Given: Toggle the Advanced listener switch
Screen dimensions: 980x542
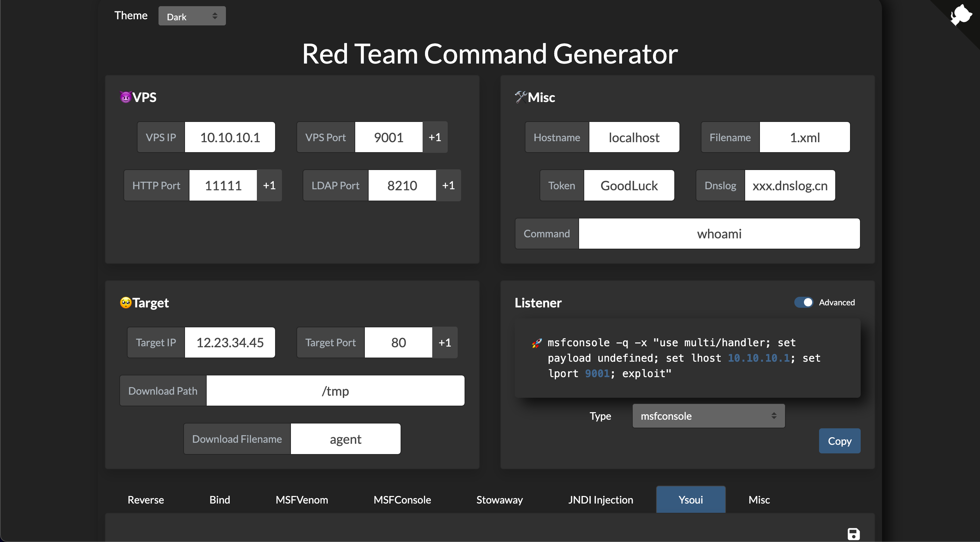Looking at the screenshot, I should pyautogui.click(x=804, y=302).
